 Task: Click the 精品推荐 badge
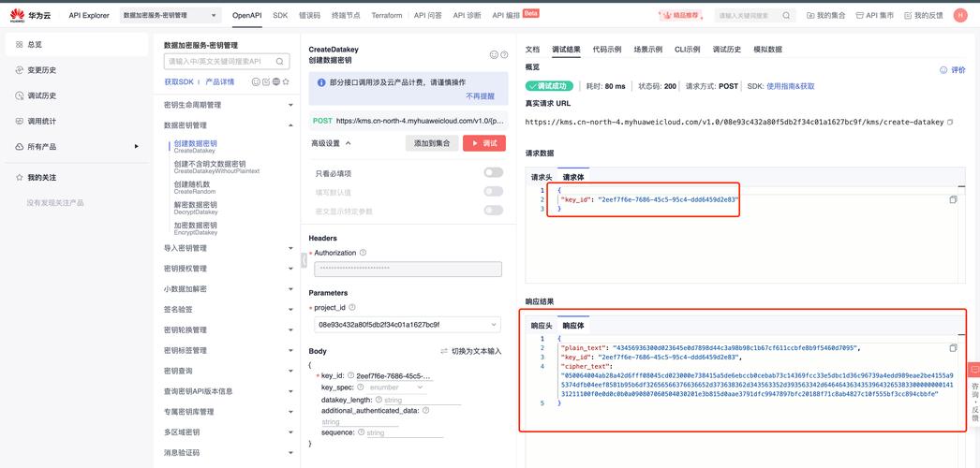[x=682, y=16]
